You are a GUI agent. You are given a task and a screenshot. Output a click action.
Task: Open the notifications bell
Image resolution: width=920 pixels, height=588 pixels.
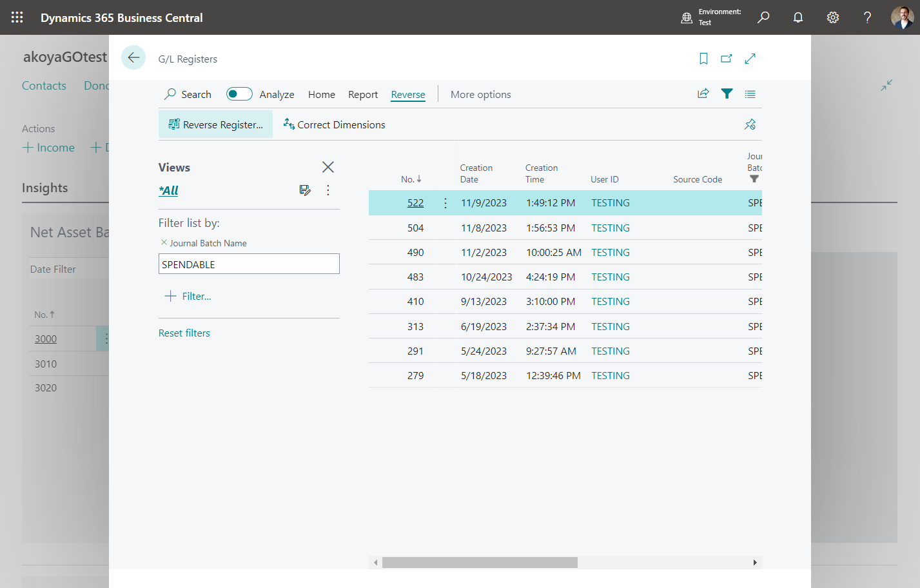[x=798, y=17]
